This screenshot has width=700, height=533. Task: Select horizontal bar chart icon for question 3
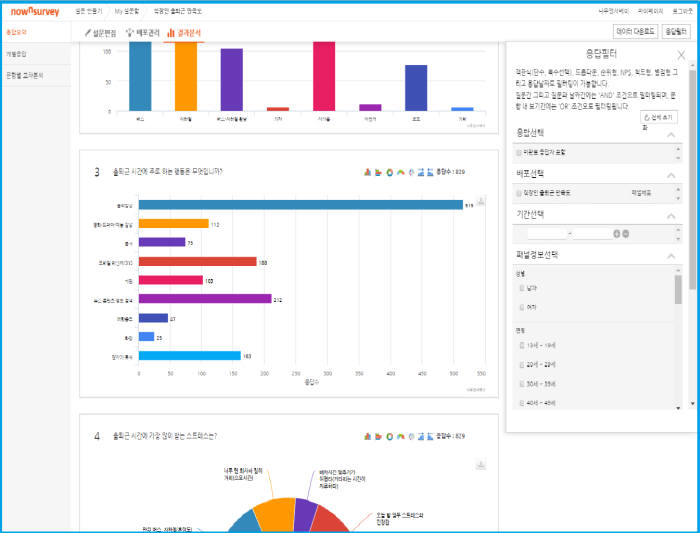[x=378, y=172]
